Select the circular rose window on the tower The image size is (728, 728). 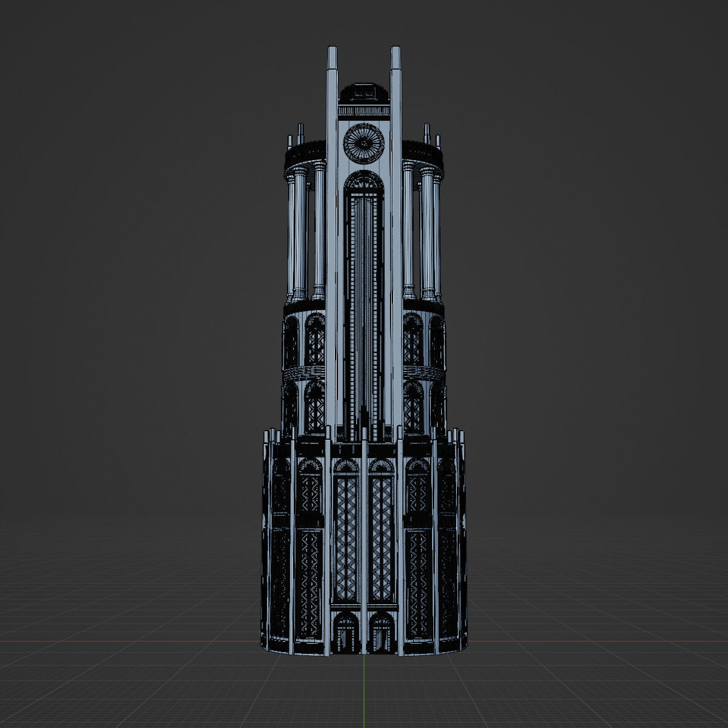pos(364,143)
